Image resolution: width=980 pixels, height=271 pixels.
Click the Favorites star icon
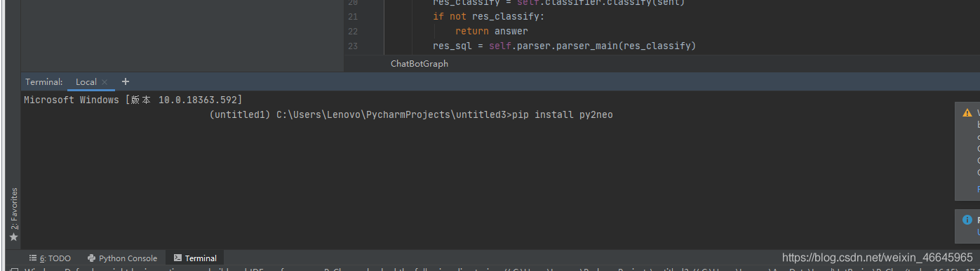pyautogui.click(x=14, y=237)
